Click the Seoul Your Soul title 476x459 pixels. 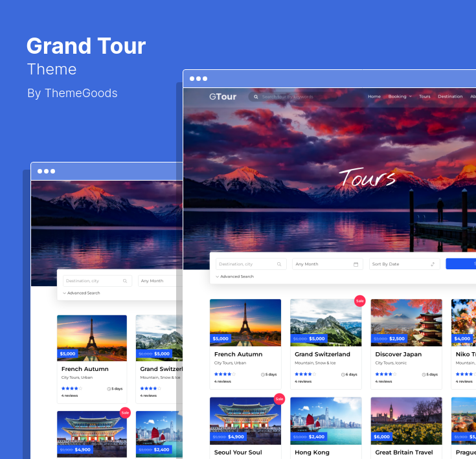point(238,453)
